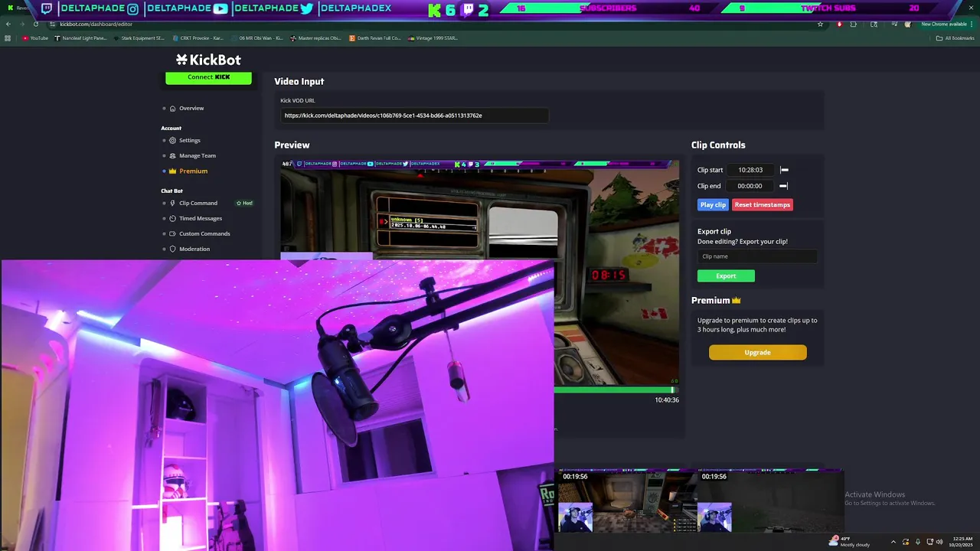Click the green Connect KICK button

pyautogui.click(x=208, y=77)
